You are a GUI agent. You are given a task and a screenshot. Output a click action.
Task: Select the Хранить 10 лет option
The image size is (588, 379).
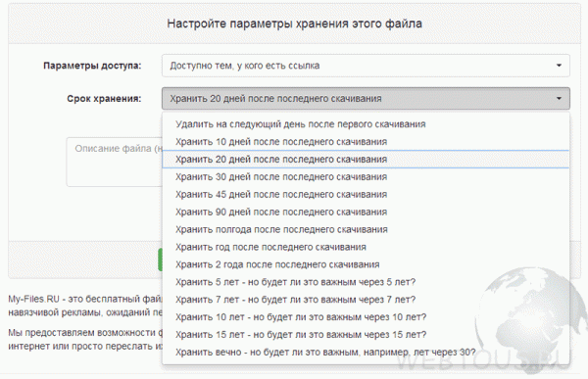[366, 317]
